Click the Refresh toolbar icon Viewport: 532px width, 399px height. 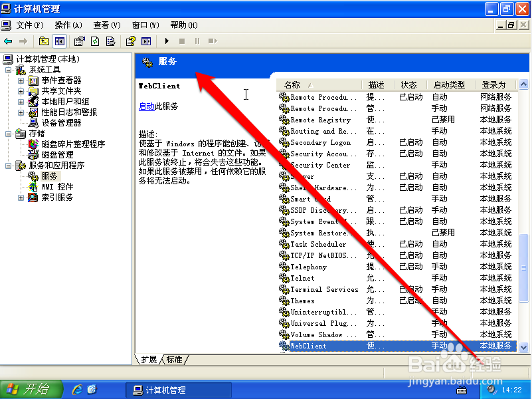point(95,41)
